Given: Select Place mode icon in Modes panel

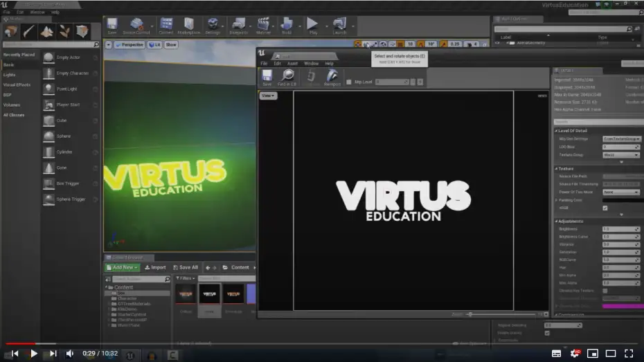Looking at the screenshot, I should click(x=11, y=31).
